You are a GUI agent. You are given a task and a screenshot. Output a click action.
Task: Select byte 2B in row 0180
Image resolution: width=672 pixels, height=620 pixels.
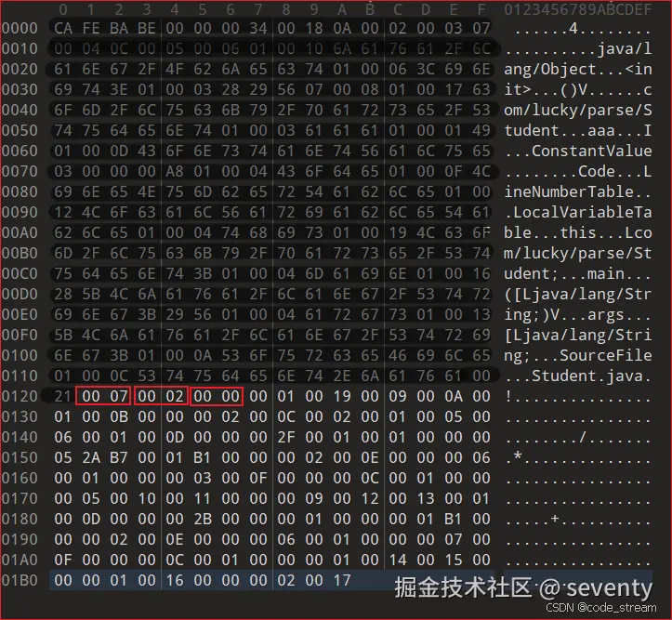(203, 519)
